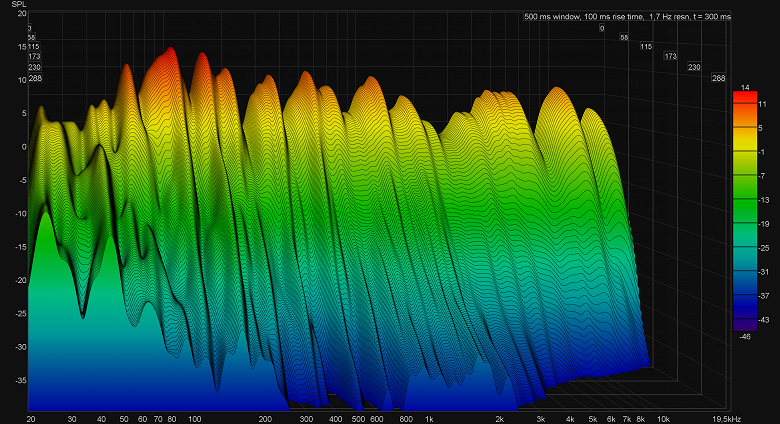The width and height of the screenshot is (780, 424).
Task: Select the 19,5kHz frequency axis label
Action: point(726,419)
